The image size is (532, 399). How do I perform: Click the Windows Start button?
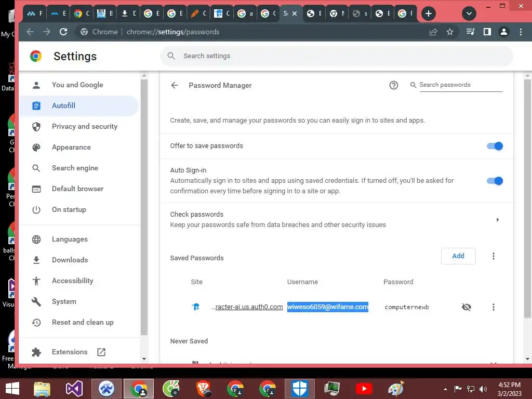(12, 389)
